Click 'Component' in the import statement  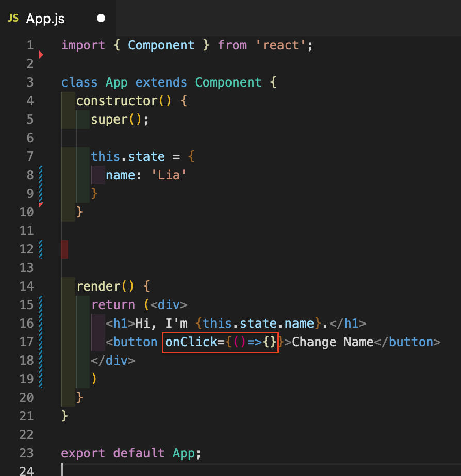pos(161,45)
